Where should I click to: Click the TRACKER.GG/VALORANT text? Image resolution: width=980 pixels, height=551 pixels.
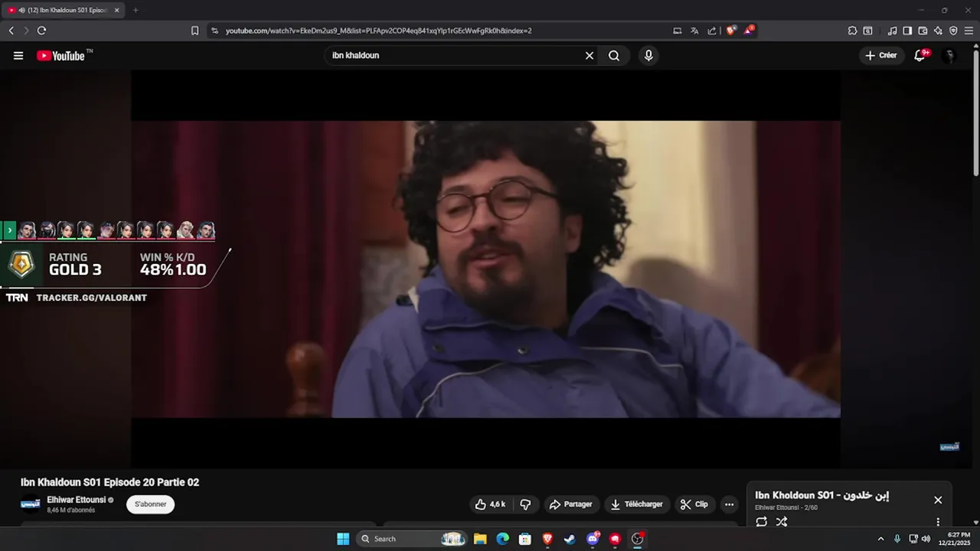[x=91, y=298]
